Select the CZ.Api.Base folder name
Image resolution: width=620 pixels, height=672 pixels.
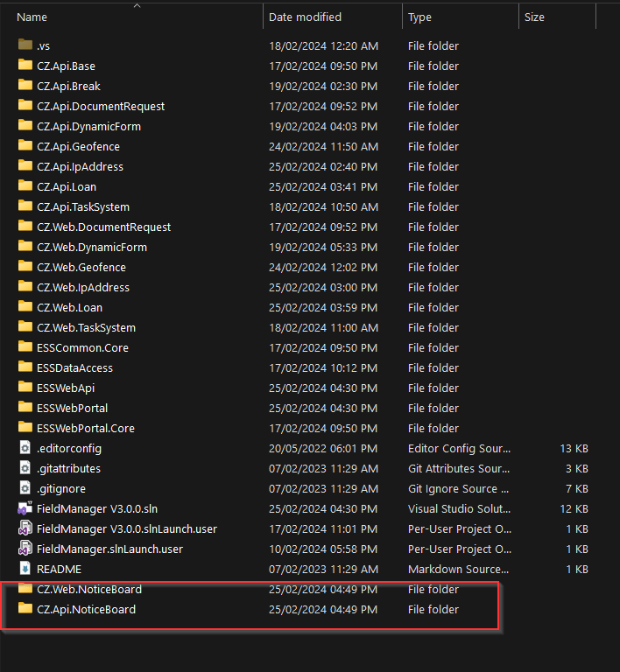click(66, 66)
